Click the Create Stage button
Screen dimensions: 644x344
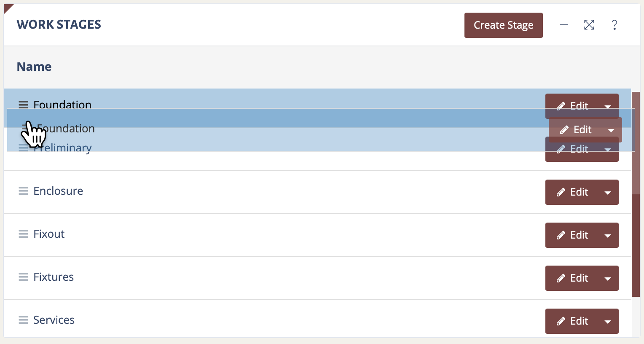coord(503,25)
